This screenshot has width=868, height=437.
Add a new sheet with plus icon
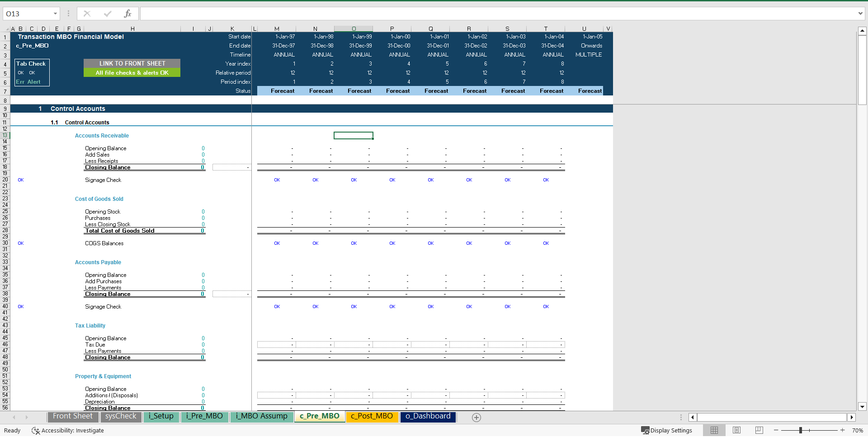(x=476, y=418)
